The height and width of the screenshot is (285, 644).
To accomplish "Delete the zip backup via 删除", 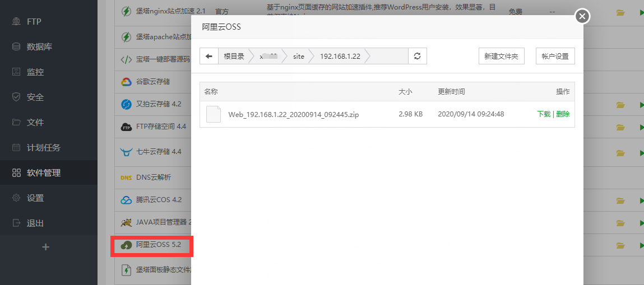I will pyautogui.click(x=563, y=114).
